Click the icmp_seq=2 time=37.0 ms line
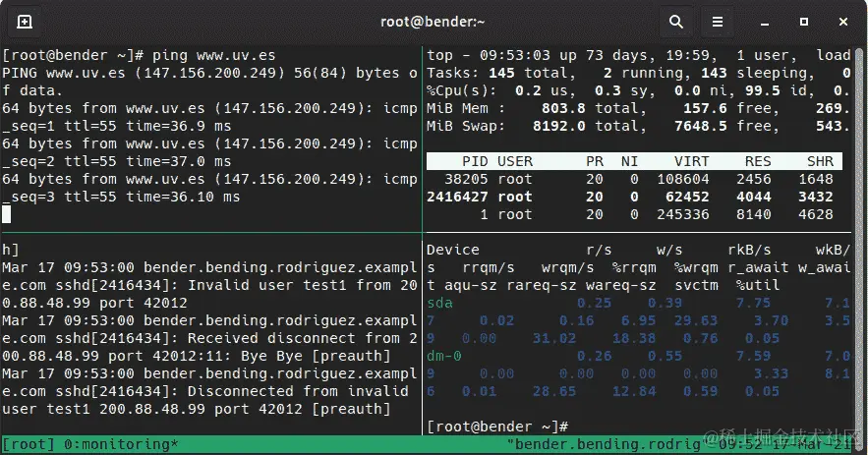The height and width of the screenshot is (455, 868). click(117, 161)
